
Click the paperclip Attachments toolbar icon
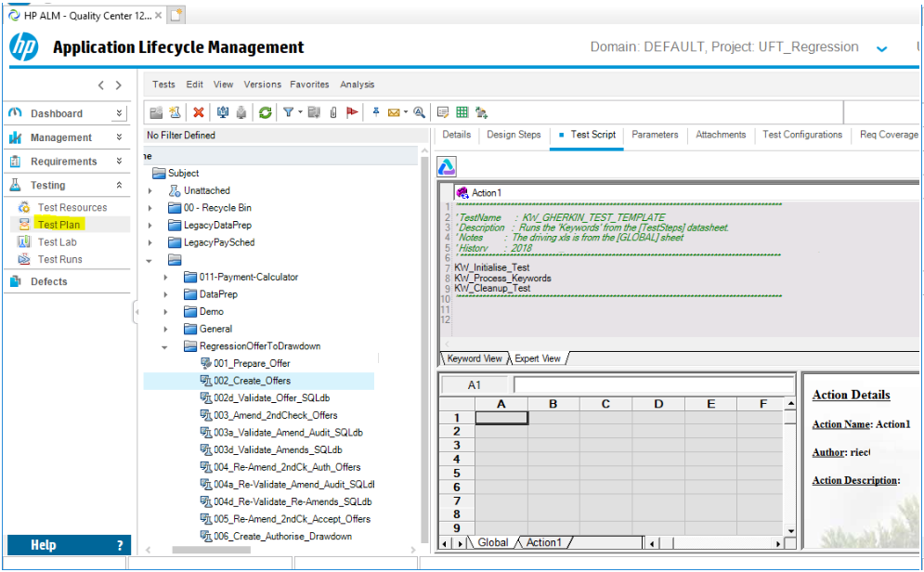coord(332,112)
